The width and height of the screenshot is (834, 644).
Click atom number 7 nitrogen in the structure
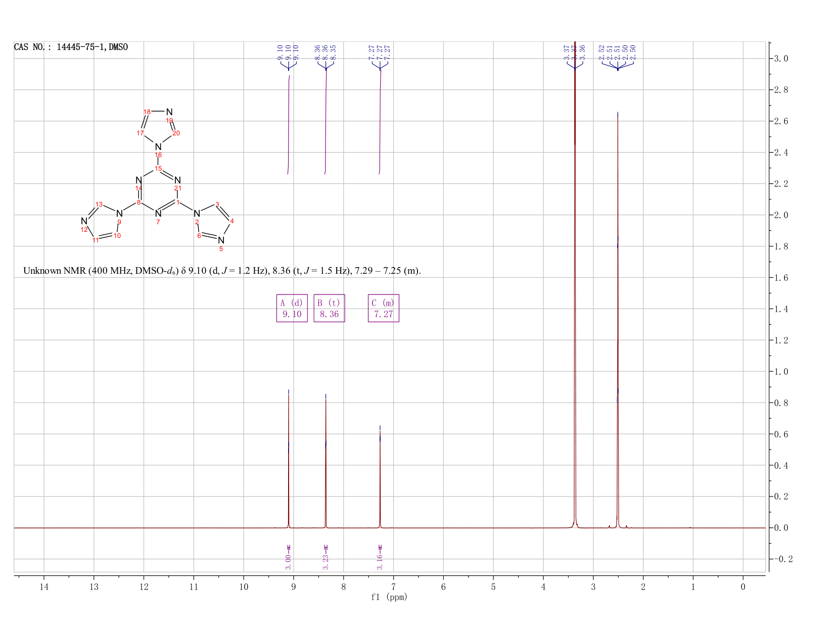158,222
